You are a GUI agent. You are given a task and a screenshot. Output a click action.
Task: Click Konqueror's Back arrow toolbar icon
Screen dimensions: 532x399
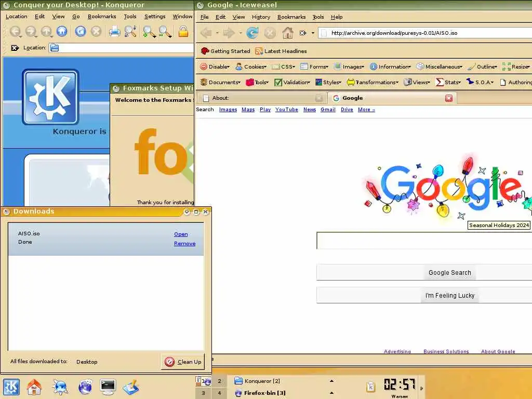pos(15,32)
